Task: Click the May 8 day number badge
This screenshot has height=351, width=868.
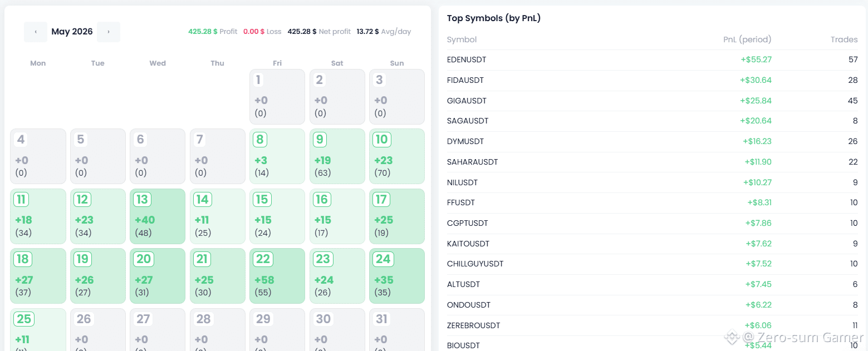Action: pyautogui.click(x=260, y=139)
